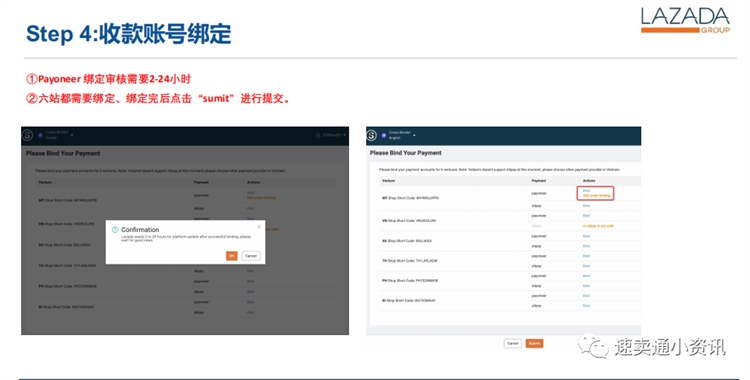Click TH payoneer Bind link in right screenshot
Viewport: 750px width, 380px height.
[586, 256]
